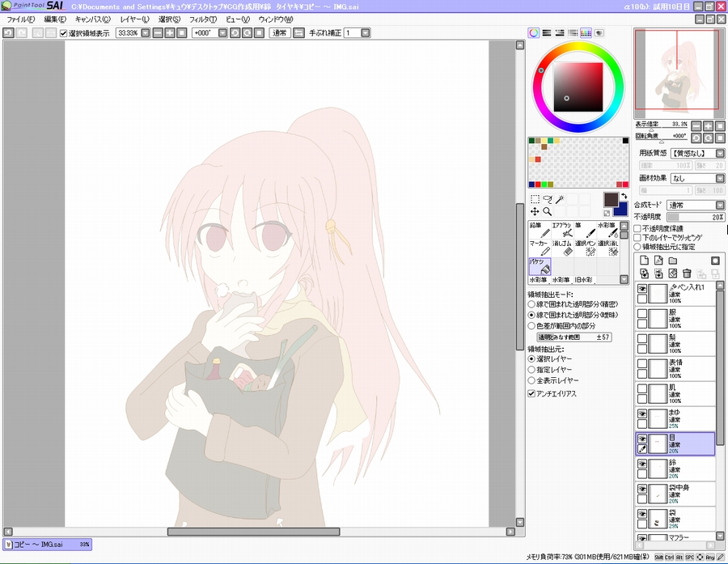Choose 指定レイヤー as selection source

tap(531, 370)
